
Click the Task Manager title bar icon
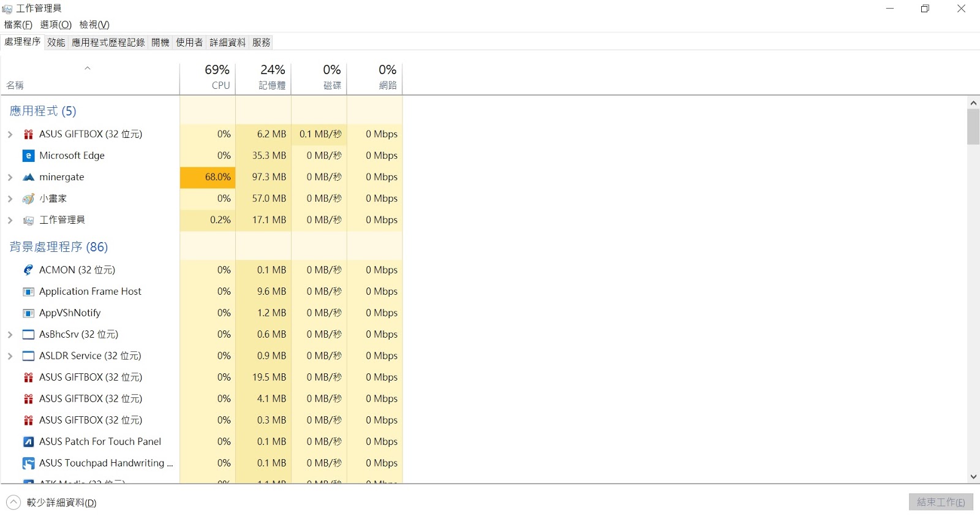pos(7,9)
